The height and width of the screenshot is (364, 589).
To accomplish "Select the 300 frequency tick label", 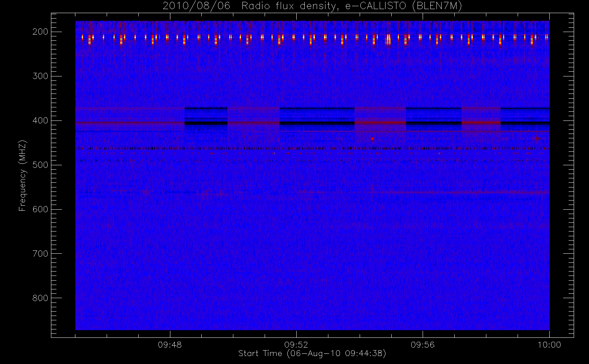I will click(x=40, y=76).
